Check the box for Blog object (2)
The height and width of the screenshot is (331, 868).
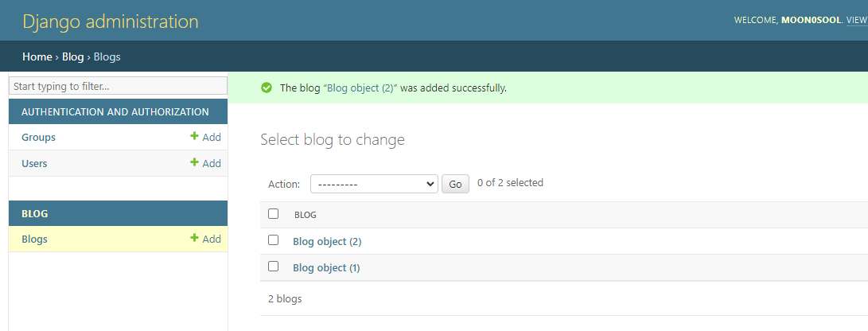point(274,240)
